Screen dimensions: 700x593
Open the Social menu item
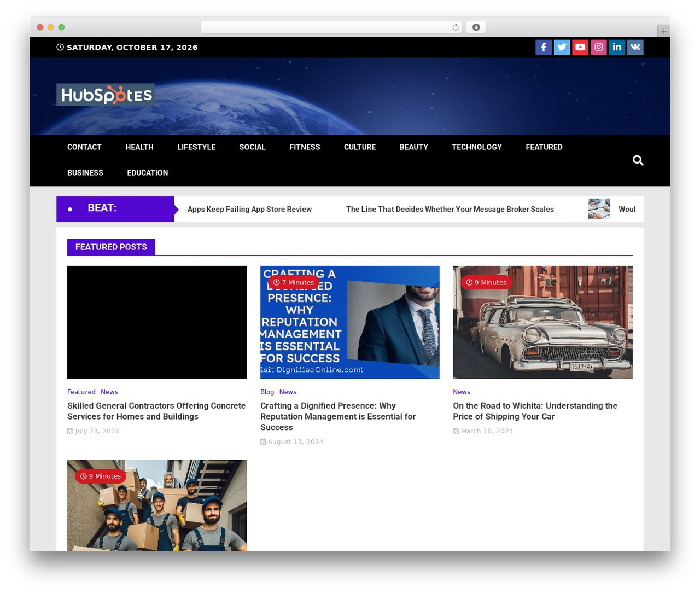252,147
